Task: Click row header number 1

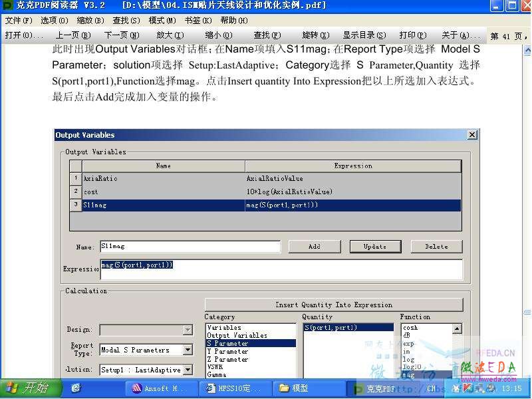Action: tap(76, 178)
